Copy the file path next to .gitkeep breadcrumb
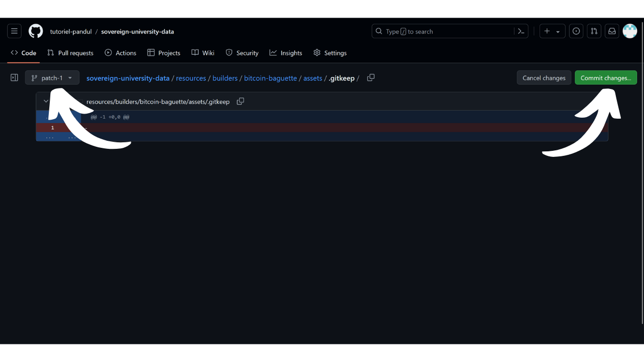The image size is (644, 362). [371, 78]
